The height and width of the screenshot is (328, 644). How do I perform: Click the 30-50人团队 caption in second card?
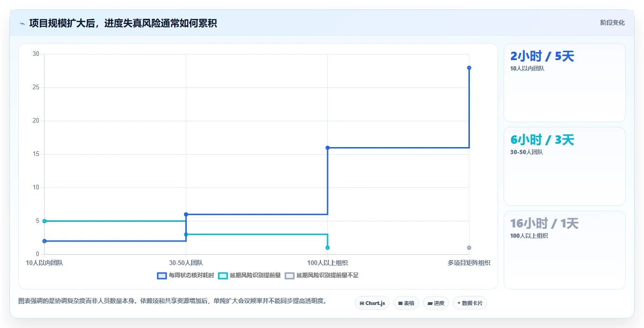(526, 152)
